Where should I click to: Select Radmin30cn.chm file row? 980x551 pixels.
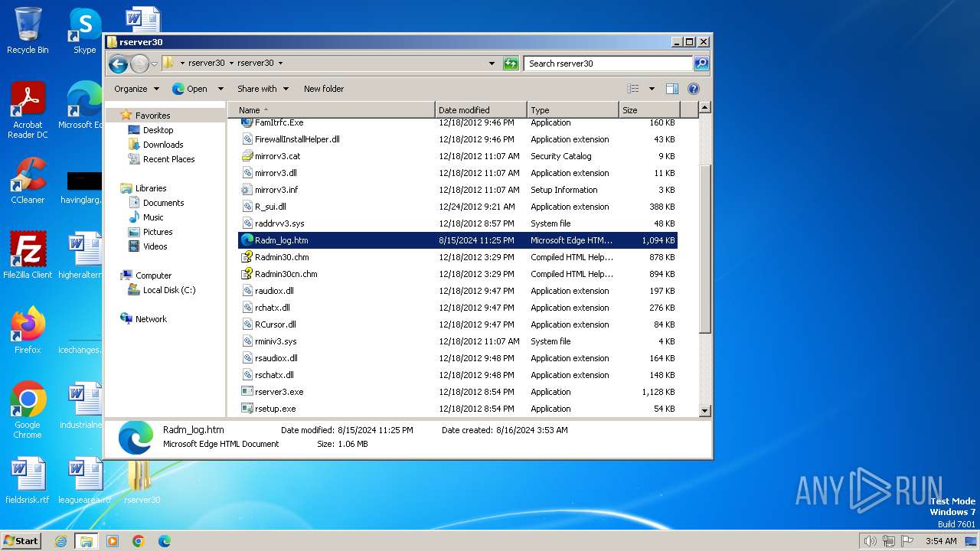(458, 274)
